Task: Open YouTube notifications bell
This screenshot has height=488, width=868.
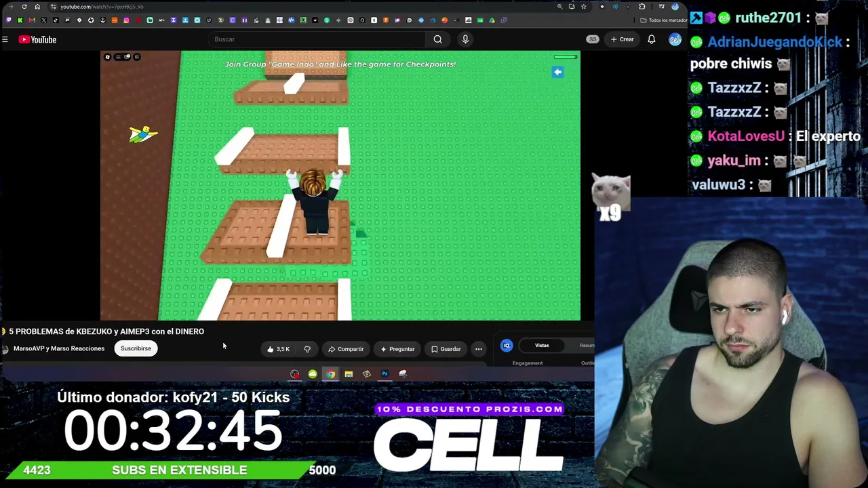Action: [x=652, y=39]
